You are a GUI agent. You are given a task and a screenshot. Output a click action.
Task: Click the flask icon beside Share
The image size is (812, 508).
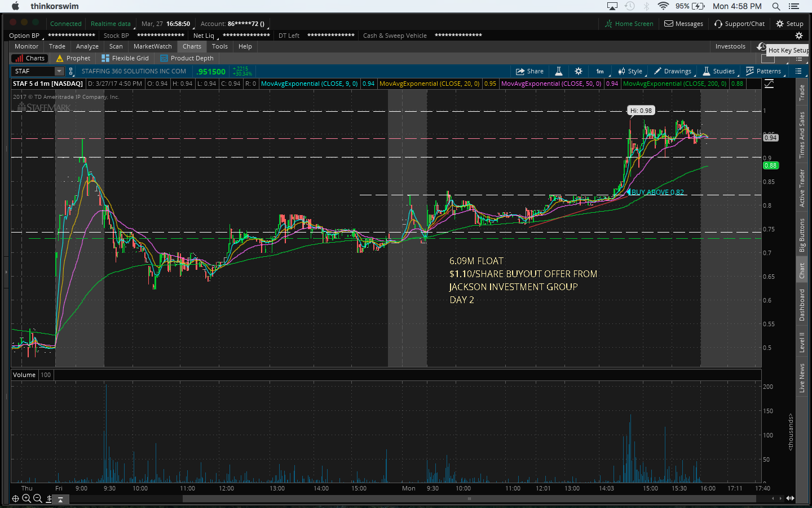point(558,71)
